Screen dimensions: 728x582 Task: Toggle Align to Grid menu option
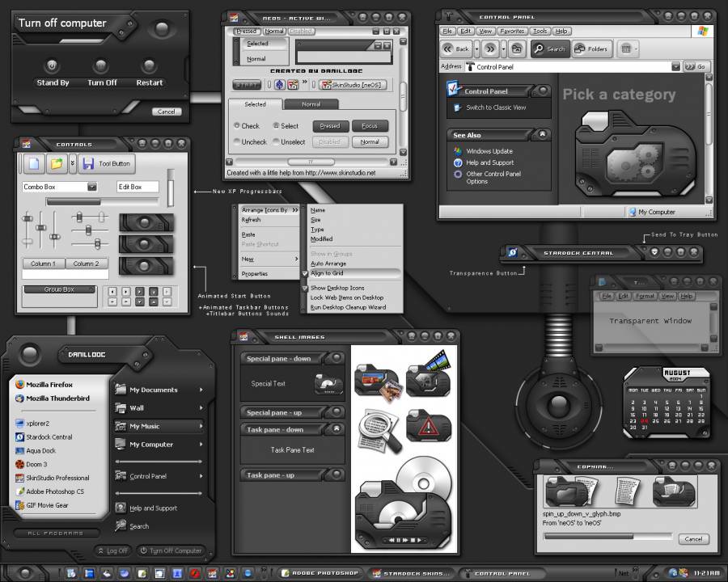327,273
